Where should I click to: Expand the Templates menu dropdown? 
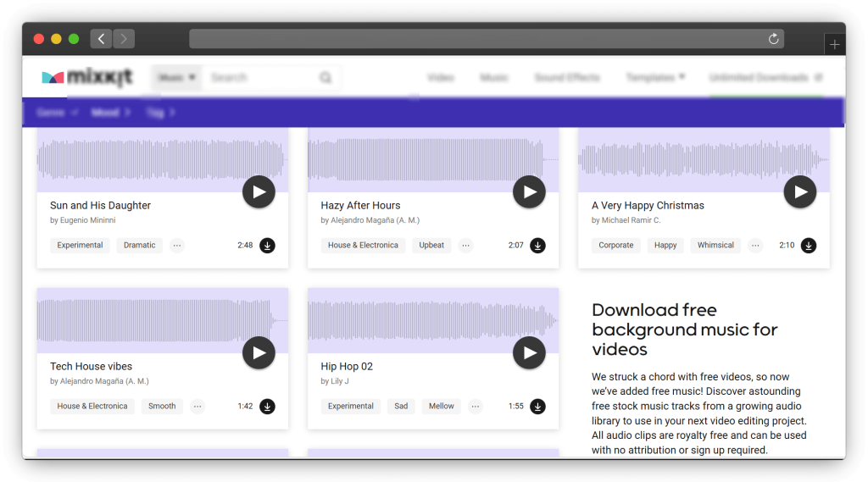[x=655, y=78]
